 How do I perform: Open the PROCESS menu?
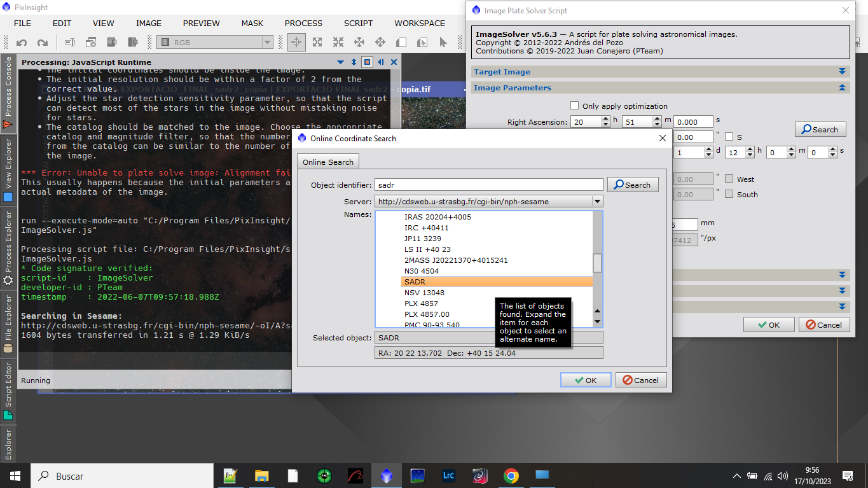[x=303, y=23]
